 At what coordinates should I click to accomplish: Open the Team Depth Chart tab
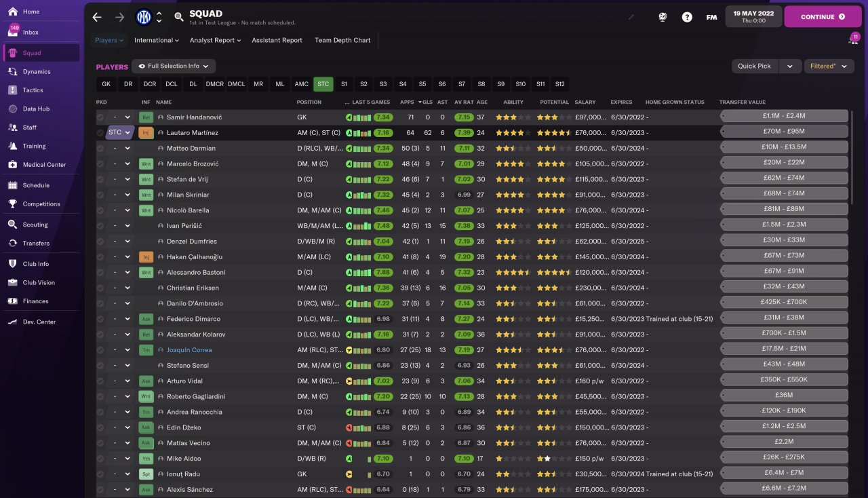pyautogui.click(x=342, y=40)
